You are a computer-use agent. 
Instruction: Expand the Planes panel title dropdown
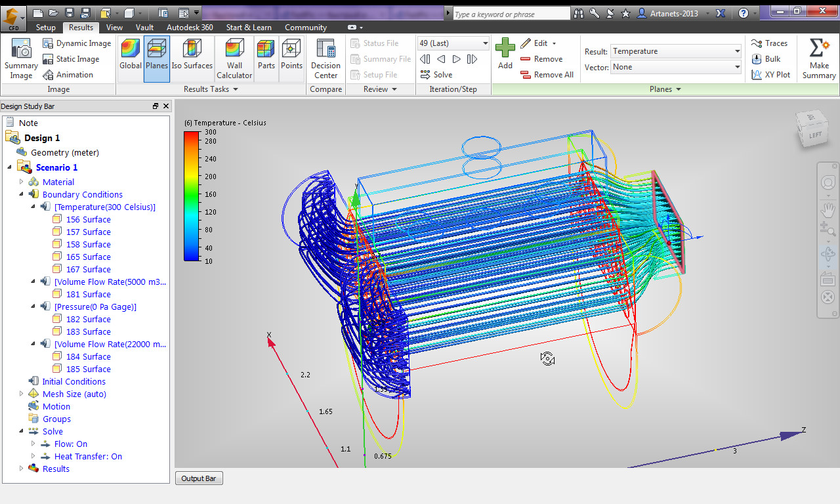[665, 89]
